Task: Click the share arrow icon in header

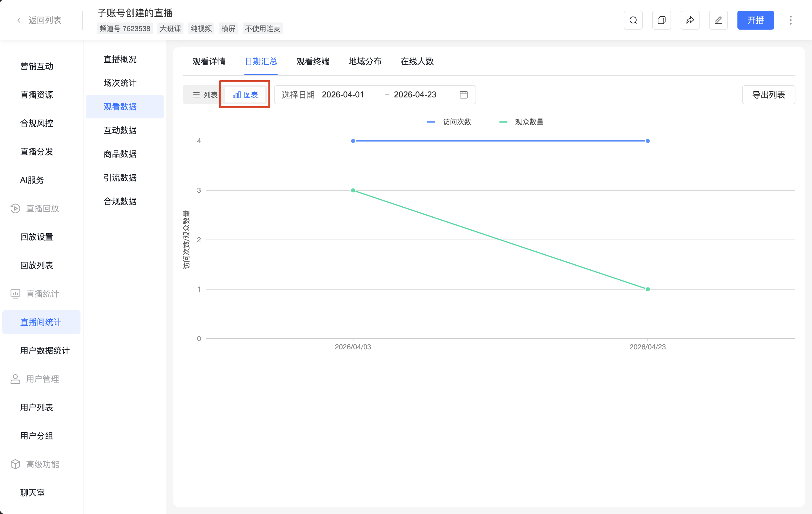Action: pyautogui.click(x=690, y=20)
